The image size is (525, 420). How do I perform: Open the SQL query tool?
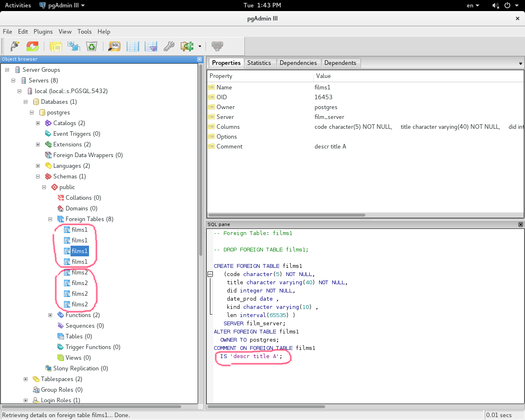point(114,46)
